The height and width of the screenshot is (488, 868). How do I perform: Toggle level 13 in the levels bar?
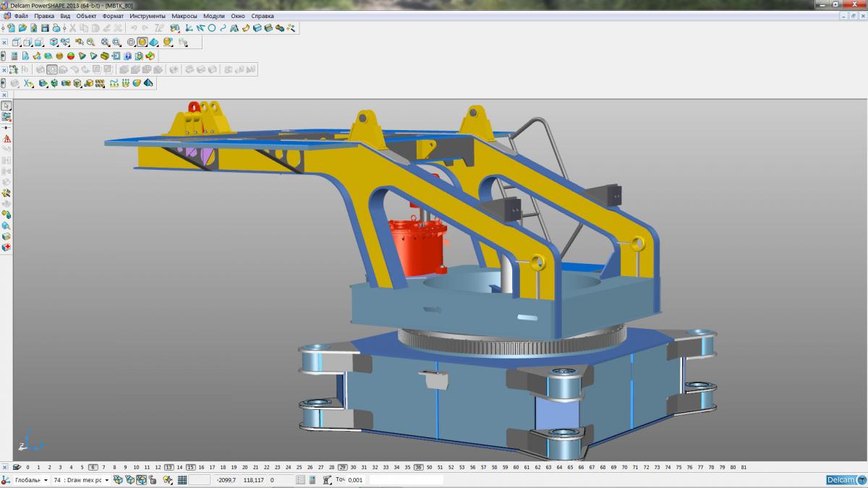point(169,467)
